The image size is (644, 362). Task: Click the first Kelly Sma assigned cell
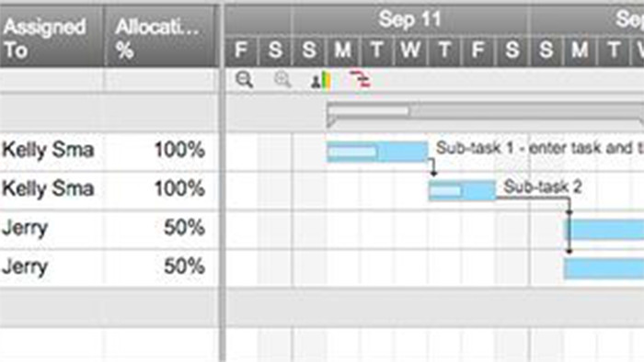51,151
